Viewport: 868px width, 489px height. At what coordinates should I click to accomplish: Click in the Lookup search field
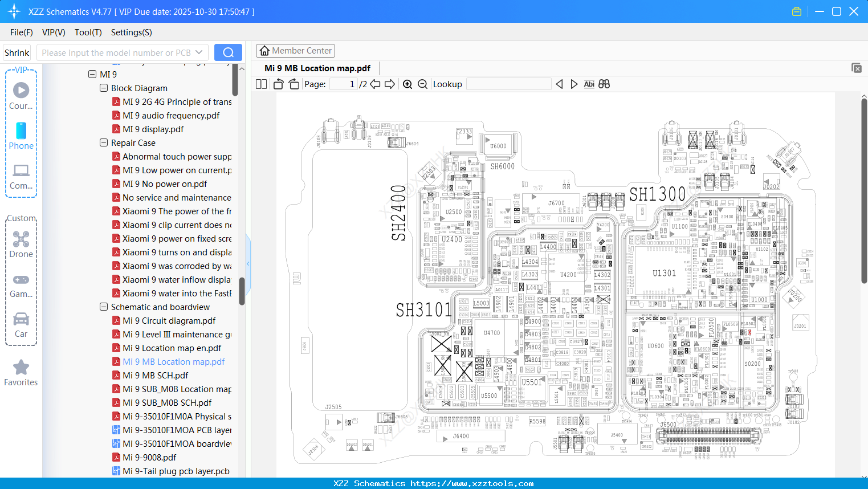(x=508, y=84)
